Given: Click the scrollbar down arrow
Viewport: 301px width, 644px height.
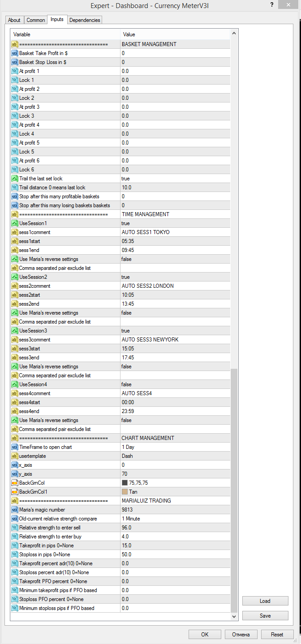Looking at the screenshot, I should pos(234,616).
